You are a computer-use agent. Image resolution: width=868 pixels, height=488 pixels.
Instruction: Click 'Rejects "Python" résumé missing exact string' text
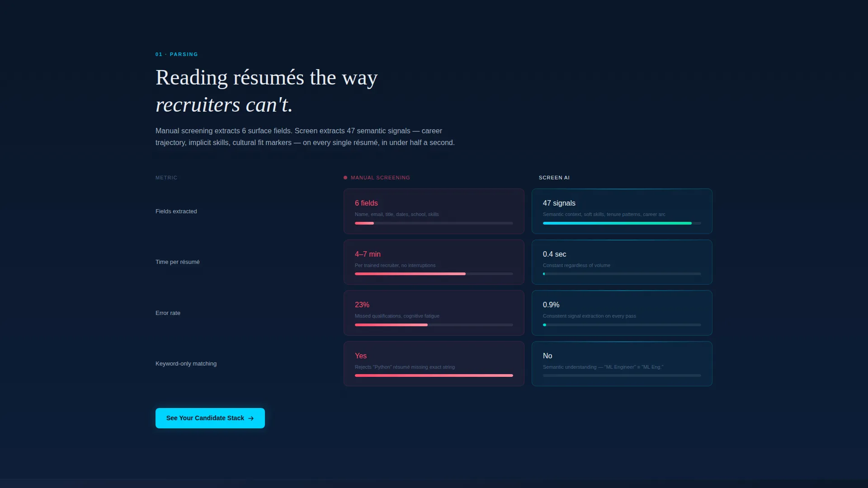(405, 367)
